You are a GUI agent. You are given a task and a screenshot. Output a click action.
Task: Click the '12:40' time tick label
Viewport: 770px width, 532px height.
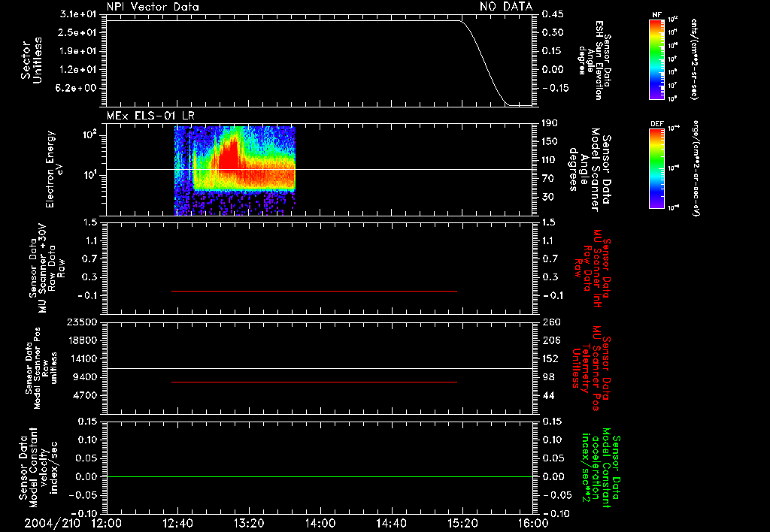click(177, 523)
